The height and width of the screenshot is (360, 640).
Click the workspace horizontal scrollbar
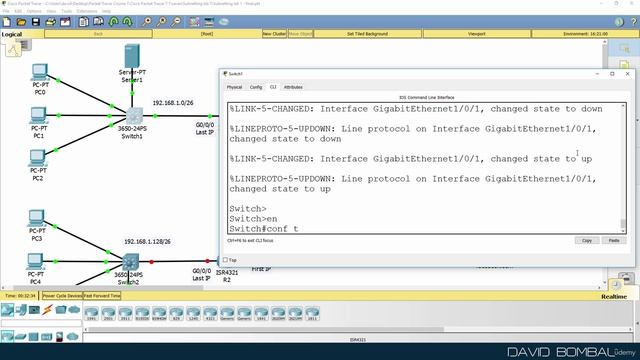click(108, 288)
